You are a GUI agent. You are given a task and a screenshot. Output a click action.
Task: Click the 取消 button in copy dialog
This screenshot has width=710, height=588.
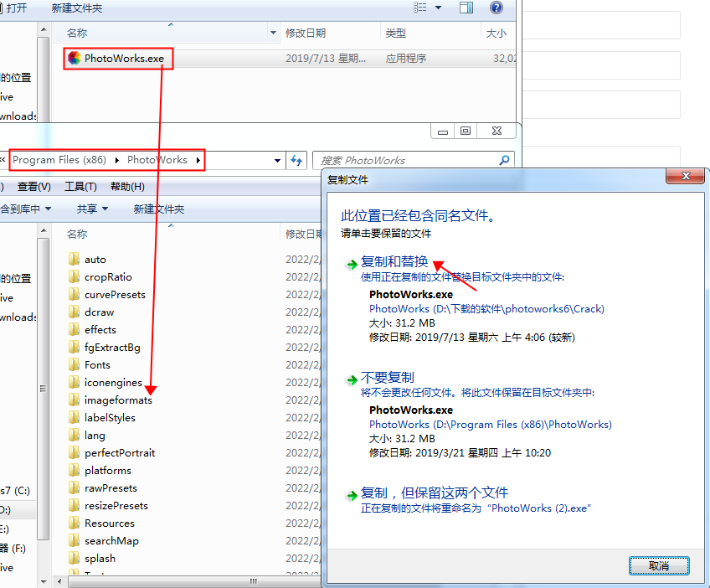pos(659,565)
